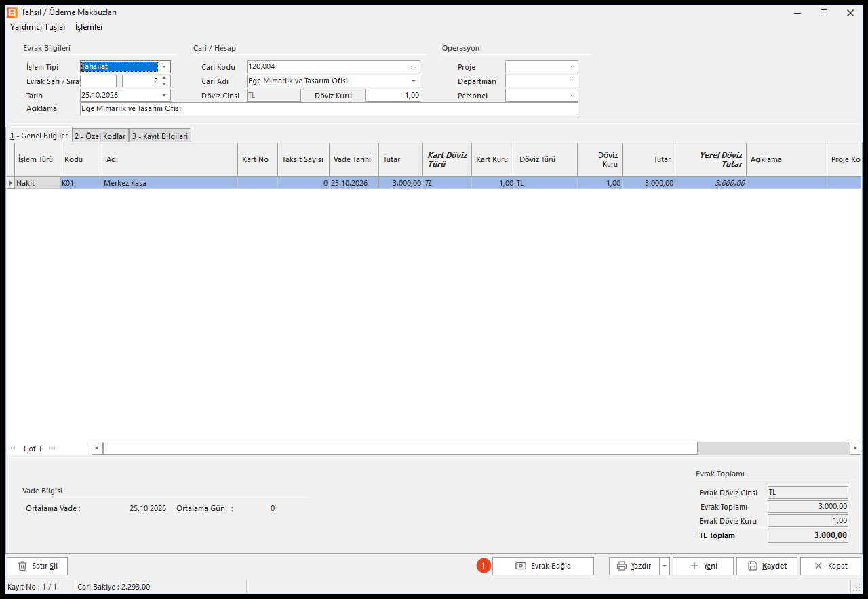Print the receipt with Yazdır
Screen dimensions: 868x599
click(634, 566)
